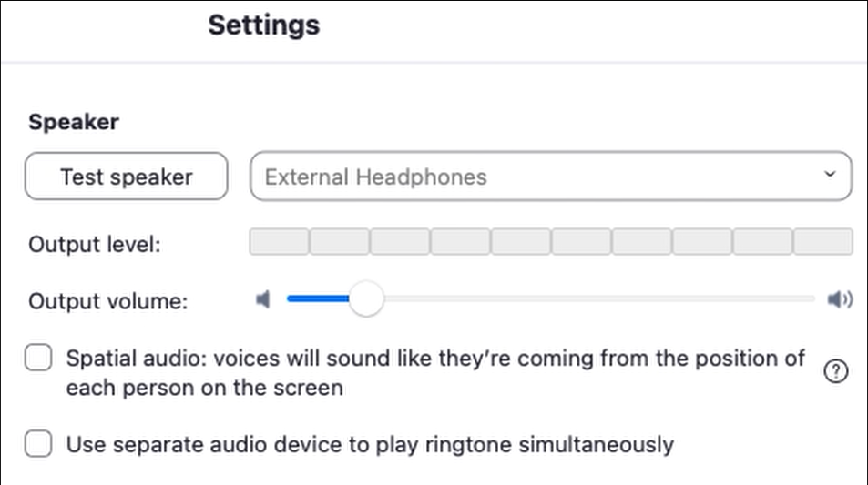The image size is (868, 485).
Task: Click the Test speaker button
Action: point(126,177)
